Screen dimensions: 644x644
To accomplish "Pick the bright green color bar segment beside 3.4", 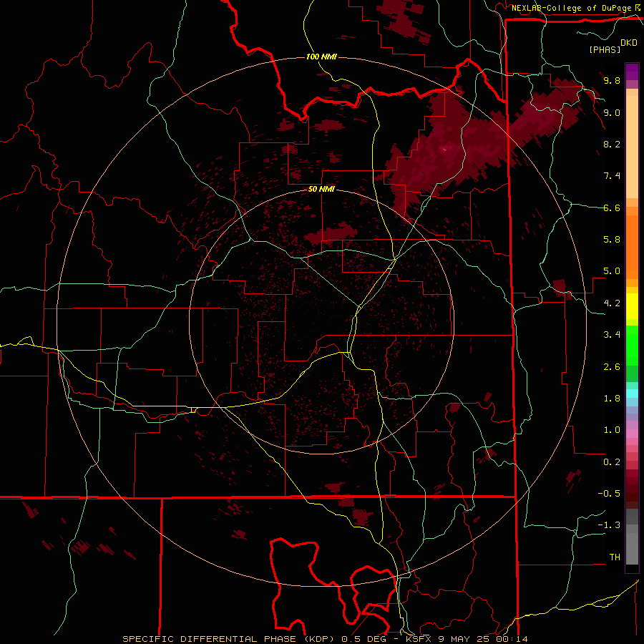I will coord(632,345).
